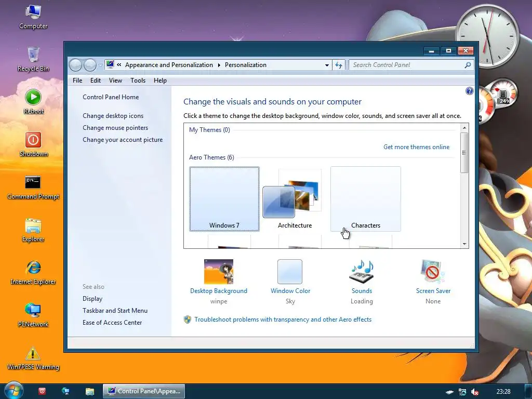The width and height of the screenshot is (532, 399).
Task: Click the themes list scrollbar thumb
Action: 464,153
